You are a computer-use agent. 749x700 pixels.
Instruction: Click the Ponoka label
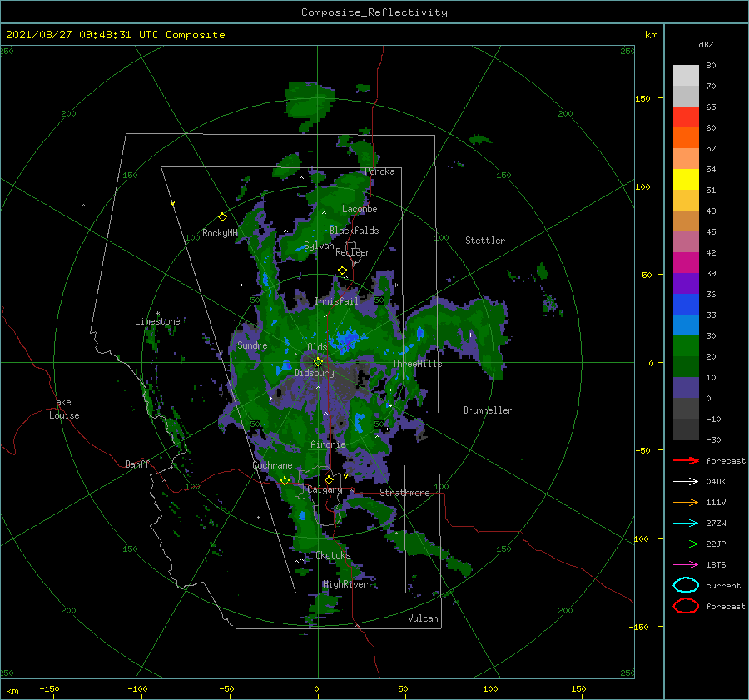tap(379, 171)
